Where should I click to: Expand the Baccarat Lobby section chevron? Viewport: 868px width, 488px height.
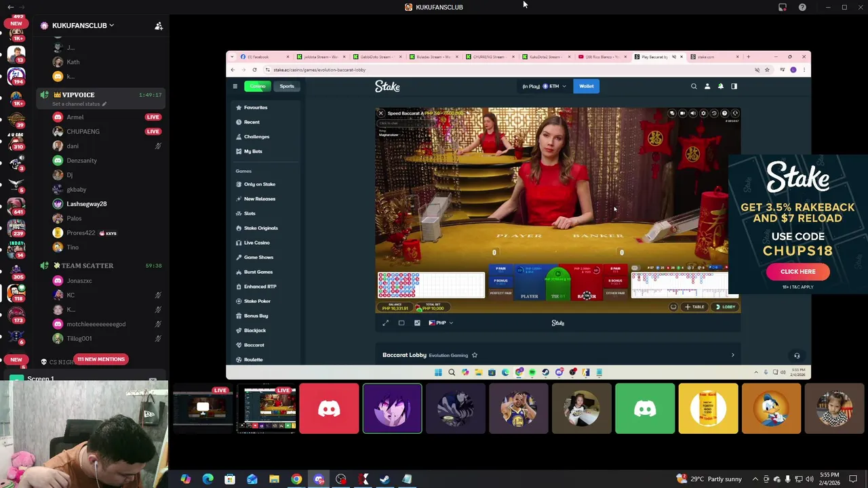[x=732, y=355]
